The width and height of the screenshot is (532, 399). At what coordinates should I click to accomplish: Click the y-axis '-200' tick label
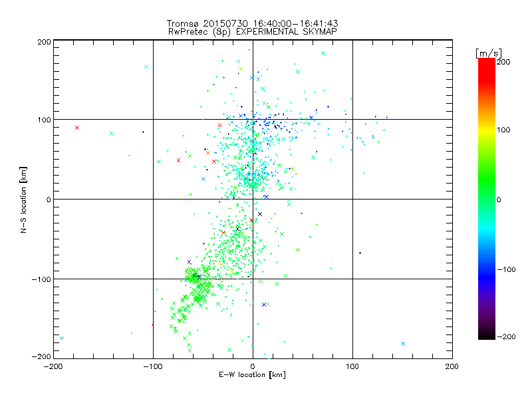[x=41, y=356]
